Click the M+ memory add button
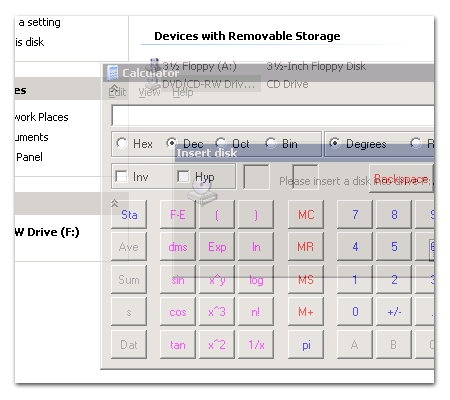450x400 pixels. 306,312
